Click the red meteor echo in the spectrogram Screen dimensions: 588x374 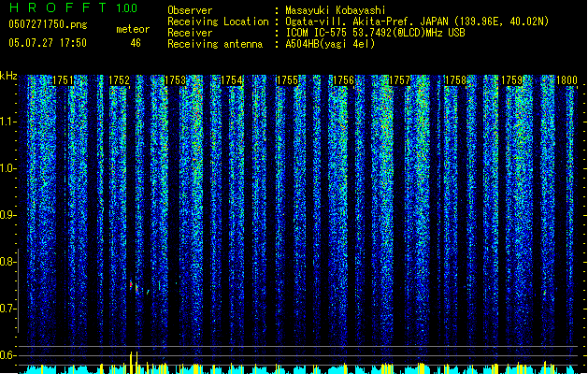tap(131, 285)
